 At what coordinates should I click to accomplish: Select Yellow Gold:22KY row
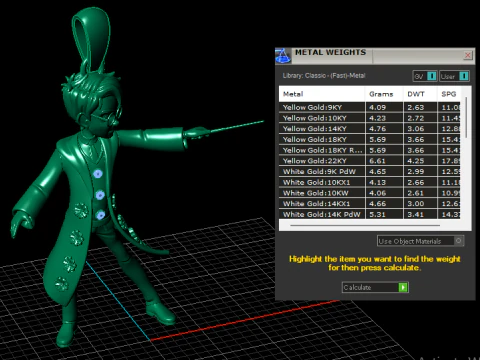(x=370, y=161)
